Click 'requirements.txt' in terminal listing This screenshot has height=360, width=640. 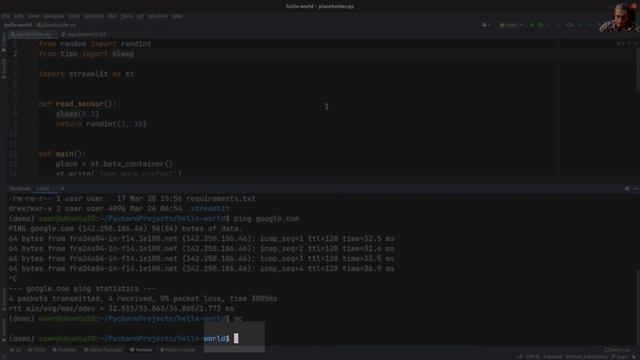tap(221, 199)
